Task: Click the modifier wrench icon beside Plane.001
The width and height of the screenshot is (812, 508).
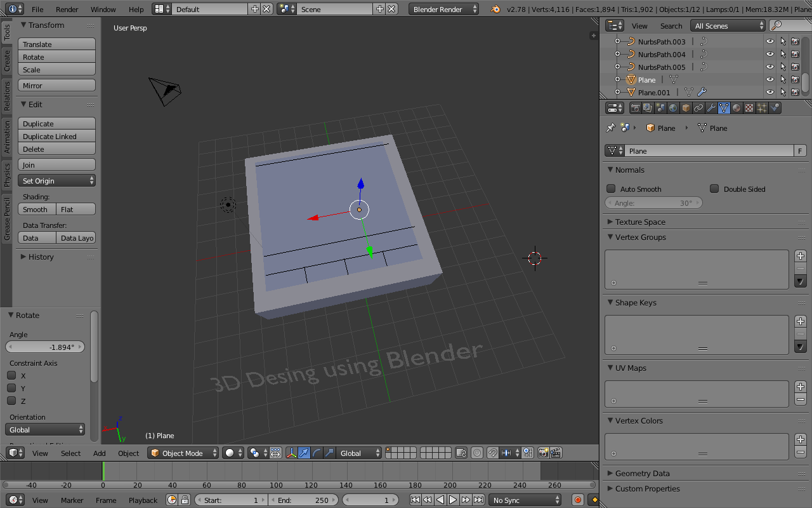Action: (x=702, y=92)
